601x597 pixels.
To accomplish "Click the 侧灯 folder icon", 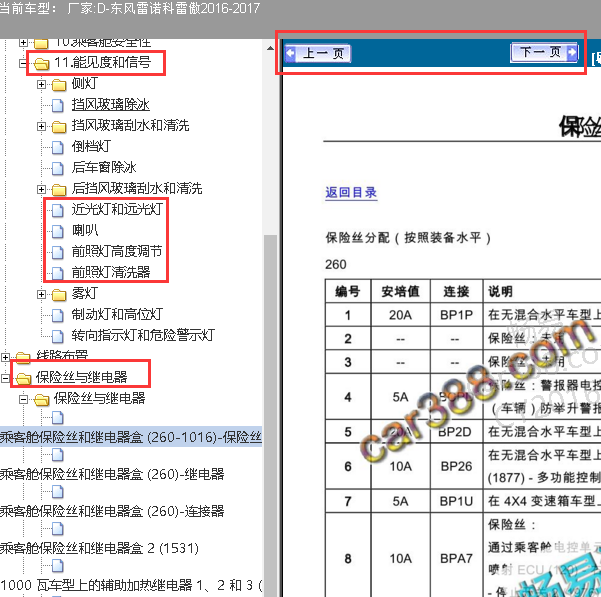I will (59, 85).
